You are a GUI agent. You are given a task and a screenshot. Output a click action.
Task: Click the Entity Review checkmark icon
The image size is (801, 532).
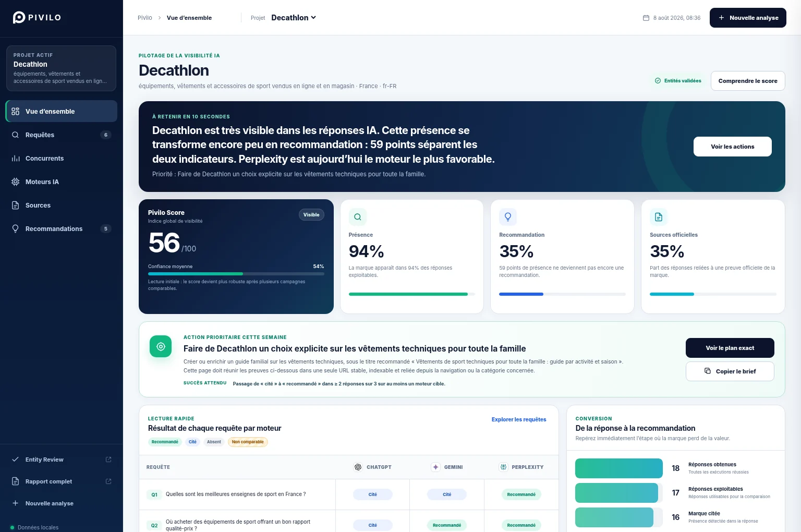(x=16, y=460)
